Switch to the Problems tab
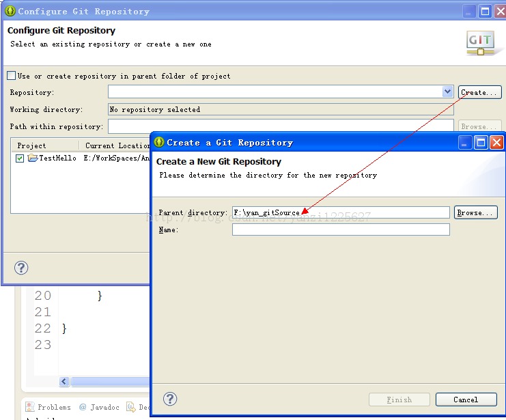Image resolution: width=506 pixels, height=420 pixels. pyautogui.click(x=48, y=407)
